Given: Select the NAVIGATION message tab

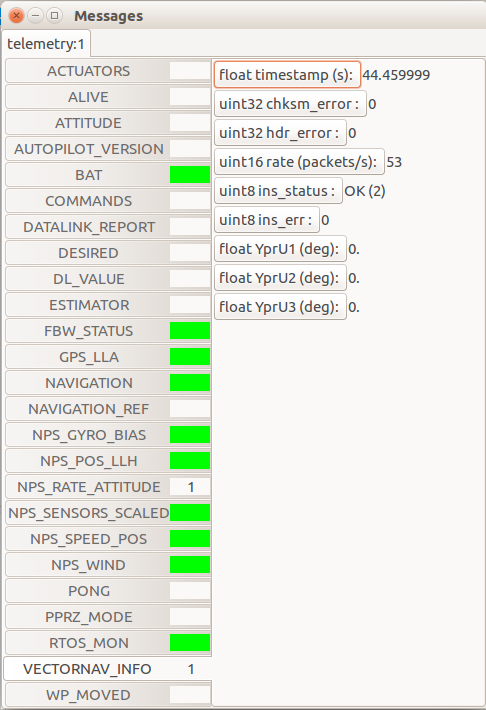Looking at the screenshot, I should click(x=108, y=383).
